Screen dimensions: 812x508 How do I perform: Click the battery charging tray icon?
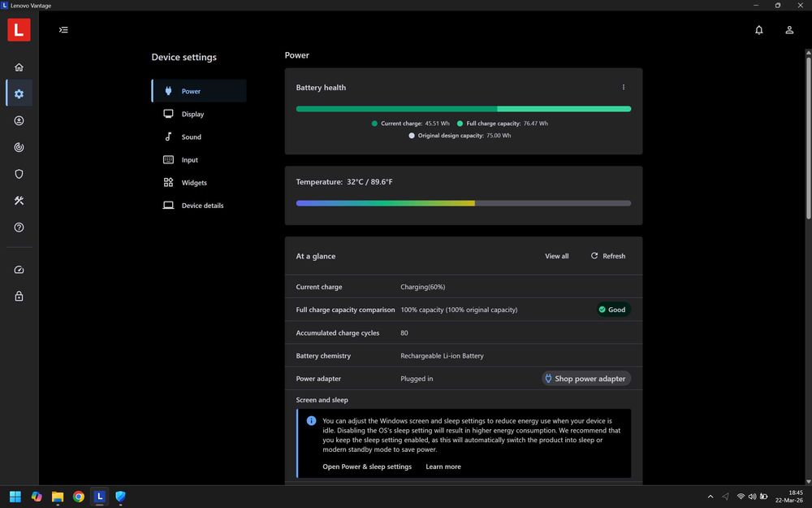(763, 497)
